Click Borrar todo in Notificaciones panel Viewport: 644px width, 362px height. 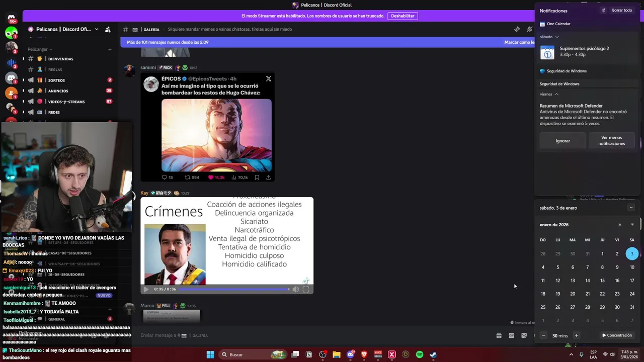(622, 11)
